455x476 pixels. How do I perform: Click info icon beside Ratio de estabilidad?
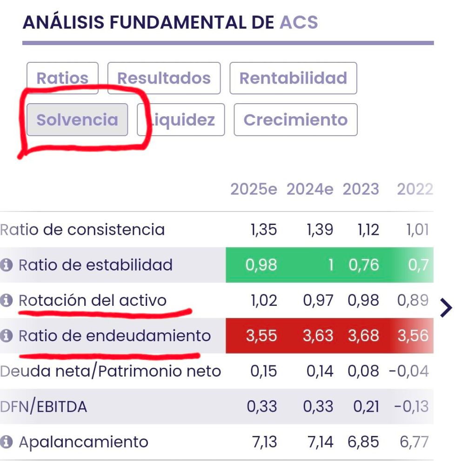[x=7, y=265]
